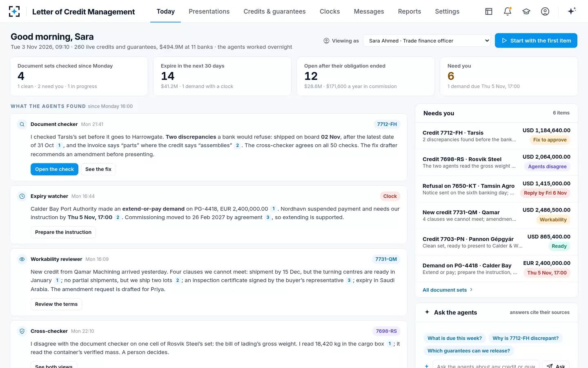
Task: Open Refusal on 7650-KT · Tamsin Agro
Action: tap(496, 189)
